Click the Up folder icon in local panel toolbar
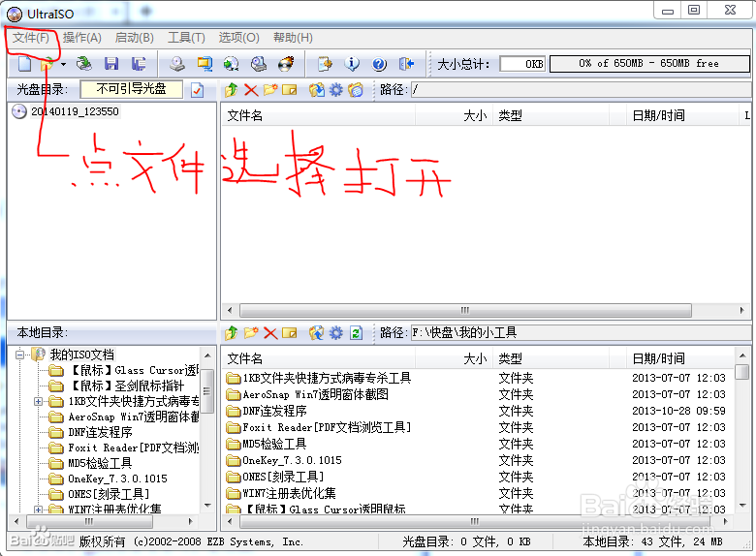 tap(232, 333)
